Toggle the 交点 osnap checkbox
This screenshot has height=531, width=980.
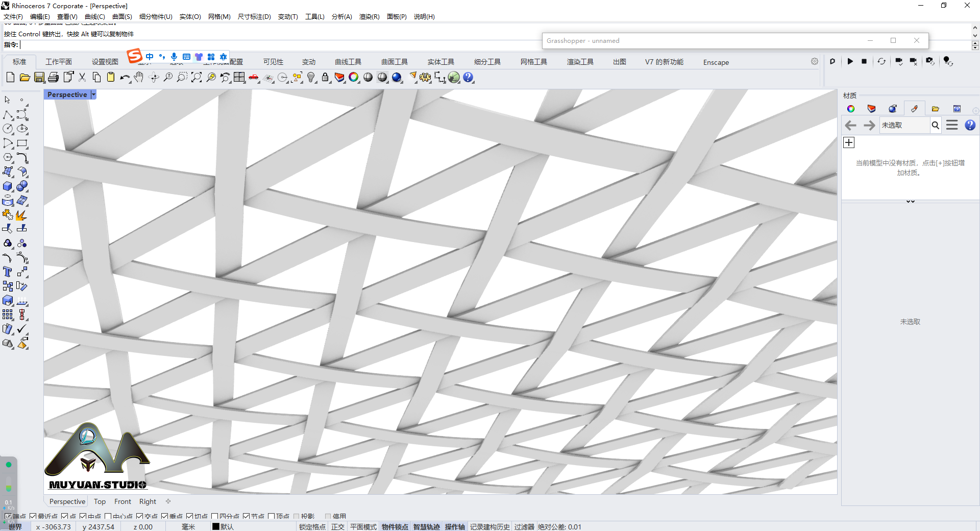click(x=140, y=517)
